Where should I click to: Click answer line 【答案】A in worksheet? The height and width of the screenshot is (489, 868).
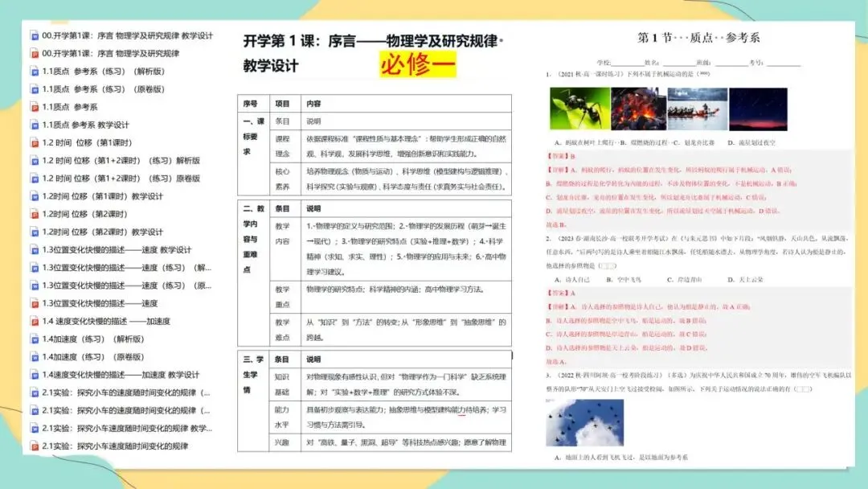coord(561,293)
